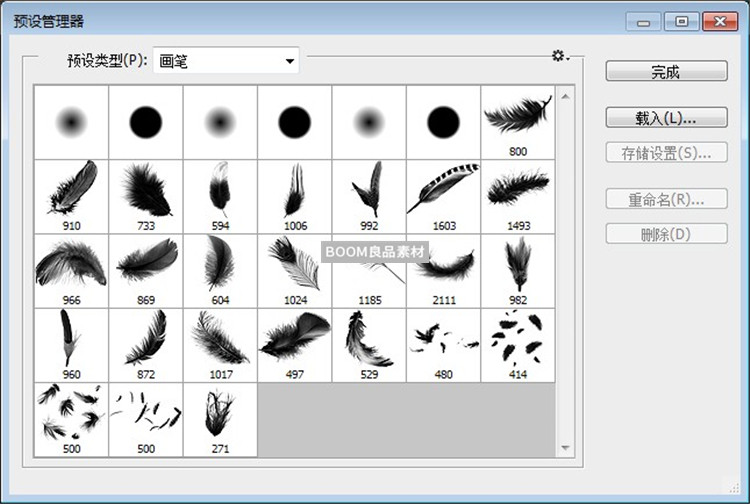Click the 2111 feather brush preset
Screen dimensions: 750x504
point(443,271)
